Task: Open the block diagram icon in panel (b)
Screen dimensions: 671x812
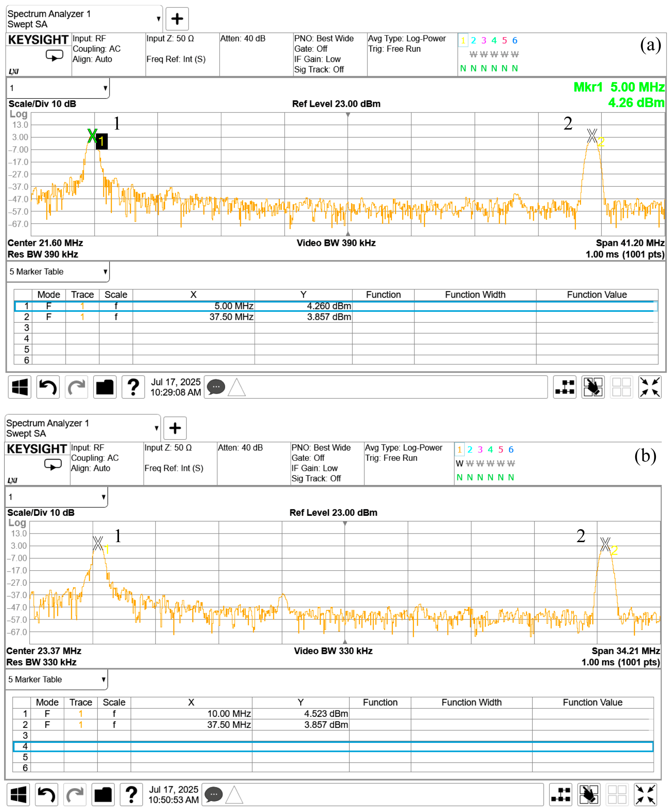Action: [x=561, y=795]
